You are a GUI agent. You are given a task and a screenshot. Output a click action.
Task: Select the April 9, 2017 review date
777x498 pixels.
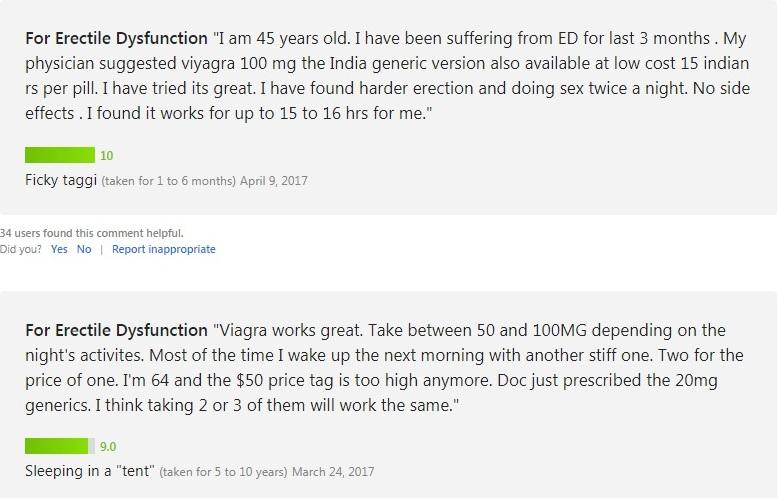pos(274,181)
